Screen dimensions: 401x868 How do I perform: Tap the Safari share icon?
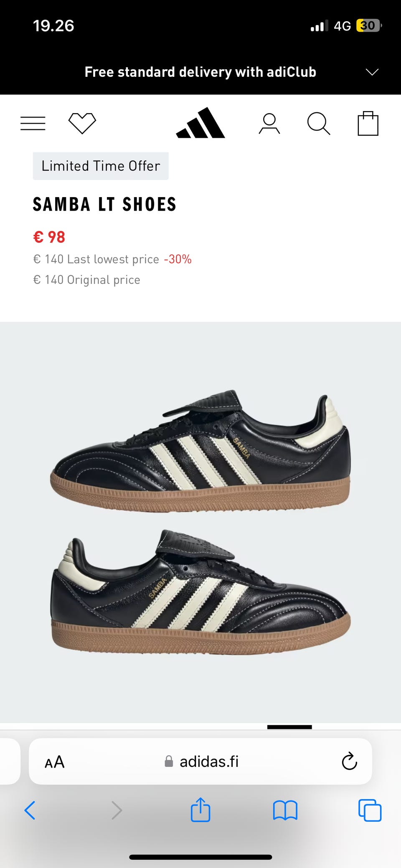coord(200,810)
